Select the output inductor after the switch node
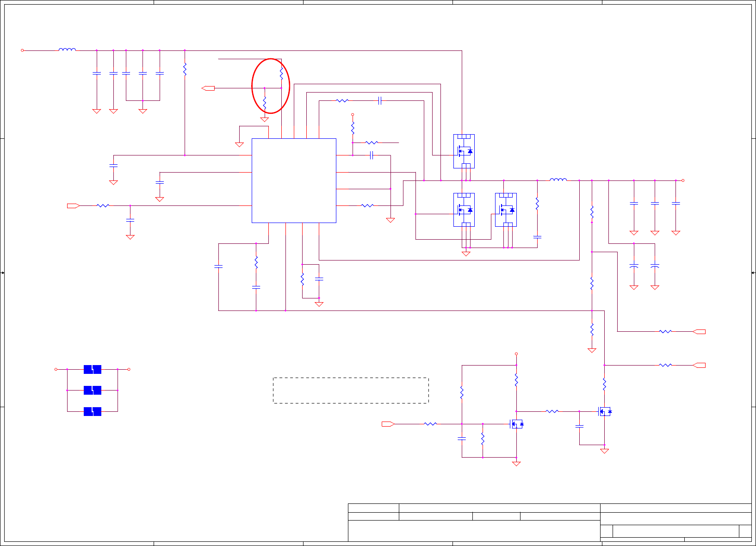 click(x=558, y=180)
